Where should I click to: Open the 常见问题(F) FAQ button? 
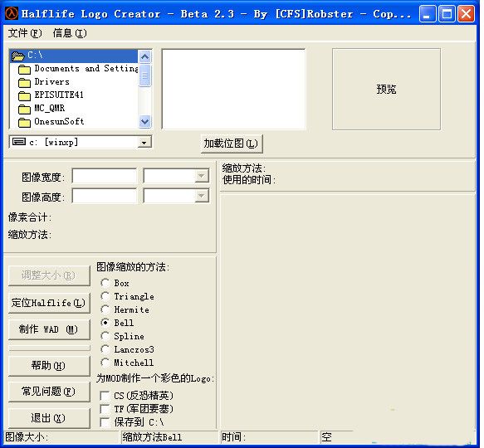coord(49,392)
